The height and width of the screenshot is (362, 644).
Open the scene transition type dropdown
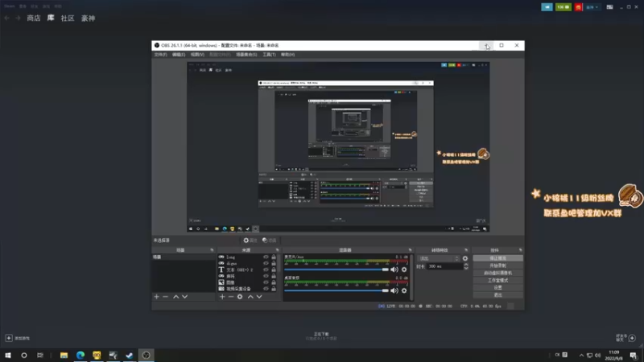click(x=439, y=258)
